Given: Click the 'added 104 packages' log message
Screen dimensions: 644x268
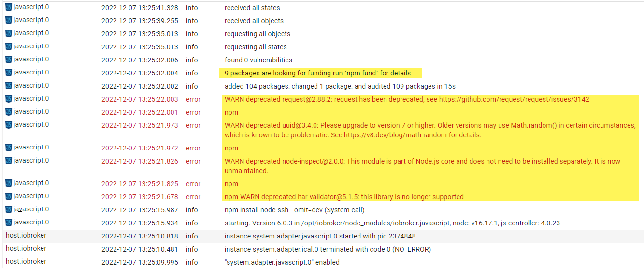Looking at the screenshot, I should coord(340,86).
